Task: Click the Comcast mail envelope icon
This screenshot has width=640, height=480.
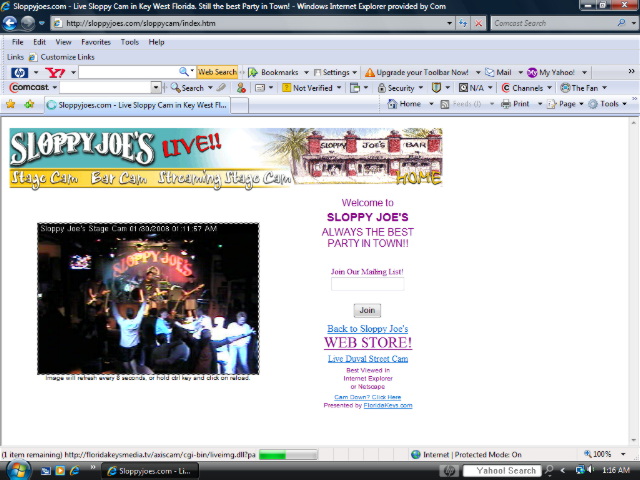Action: (260, 88)
